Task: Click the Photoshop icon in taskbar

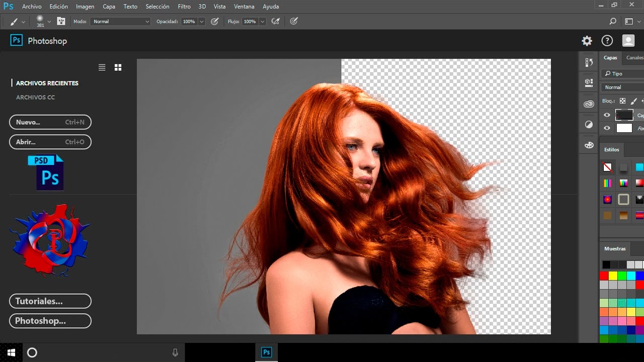Action: pyautogui.click(x=267, y=352)
